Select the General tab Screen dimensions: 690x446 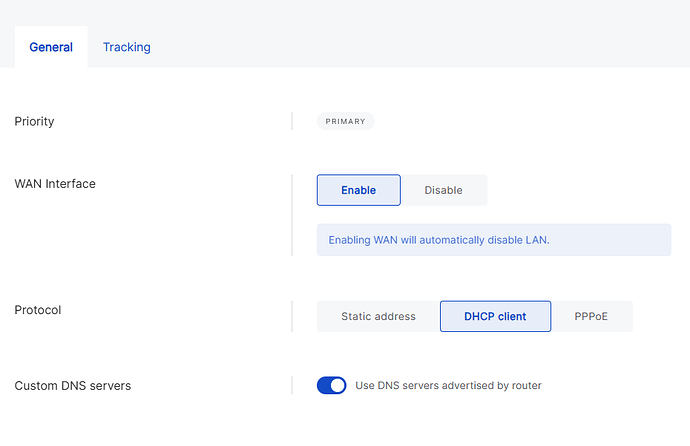pyautogui.click(x=51, y=47)
